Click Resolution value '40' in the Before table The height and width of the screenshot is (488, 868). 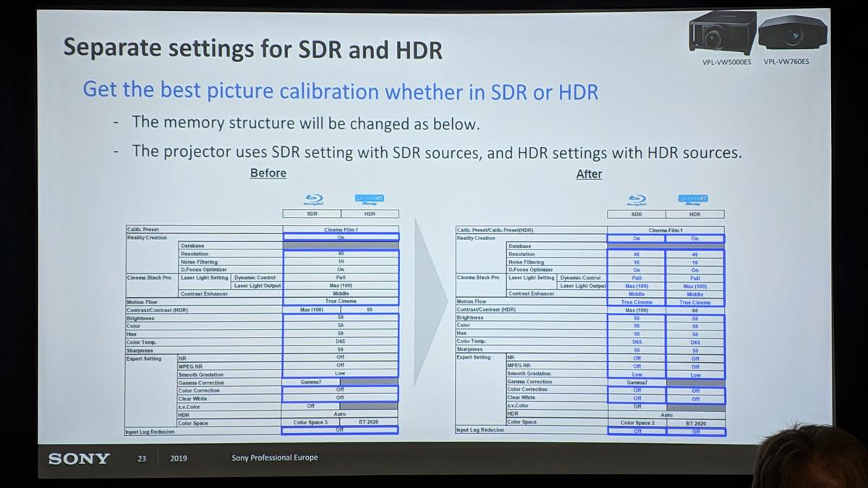click(341, 254)
